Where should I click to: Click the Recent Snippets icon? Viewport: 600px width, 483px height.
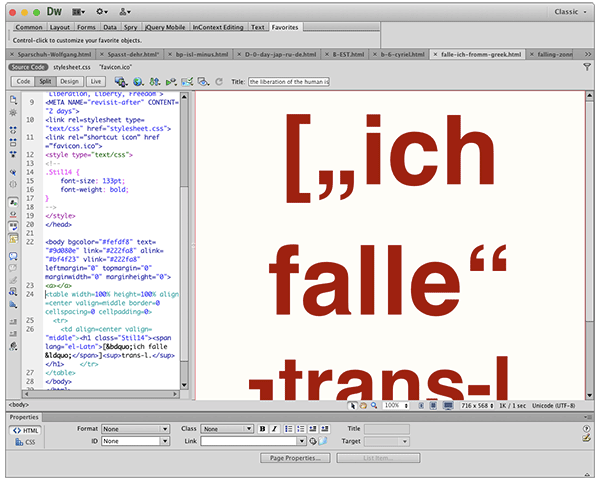tap(13, 292)
